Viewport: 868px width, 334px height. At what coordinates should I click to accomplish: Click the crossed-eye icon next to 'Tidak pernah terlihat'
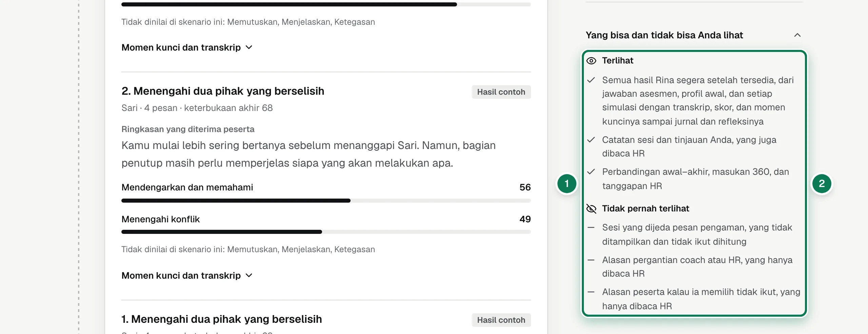(x=591, y=209)
